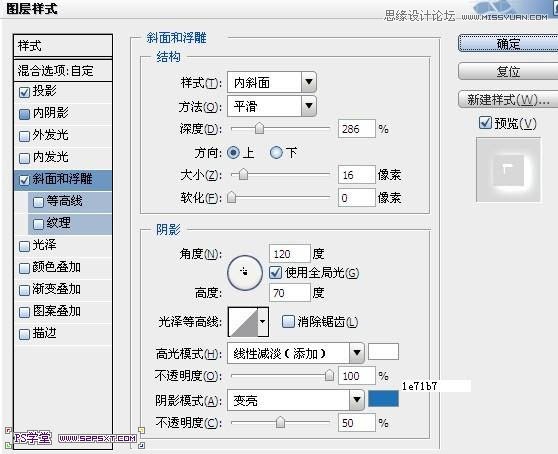Viewport: 558px width, 454px height.
Task: Click the 角度 angle field 120
Action: pos(290,254)
